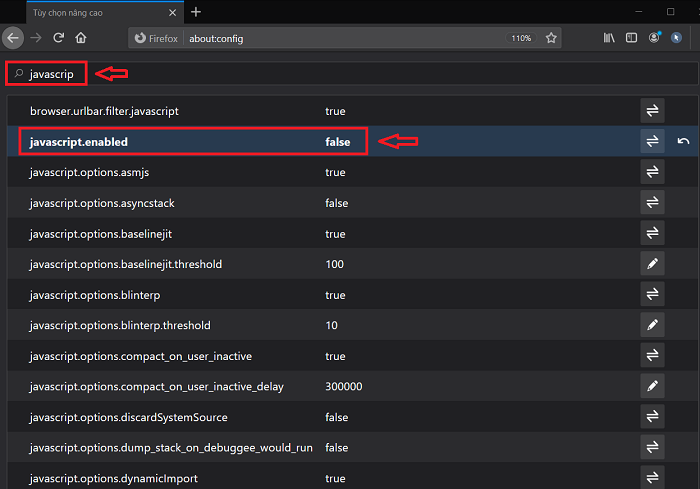Toggle javascript.options.dynamicImport value

tap(652, 477)
